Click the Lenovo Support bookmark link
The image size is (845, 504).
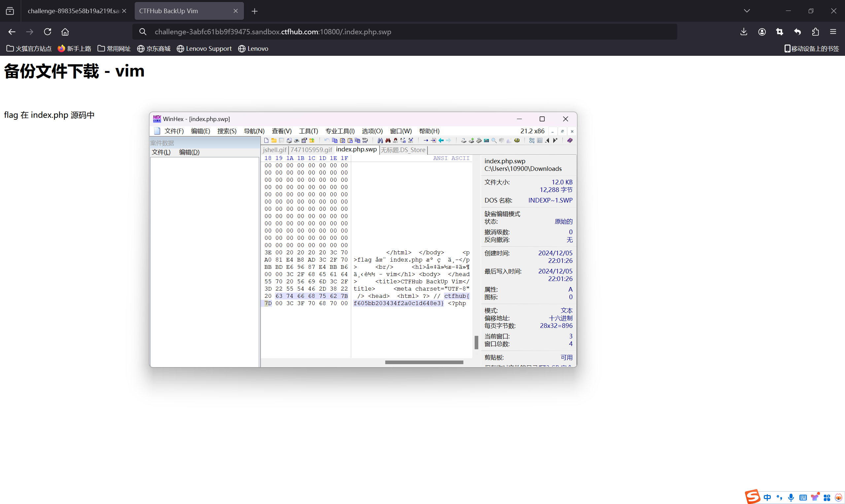204,48
